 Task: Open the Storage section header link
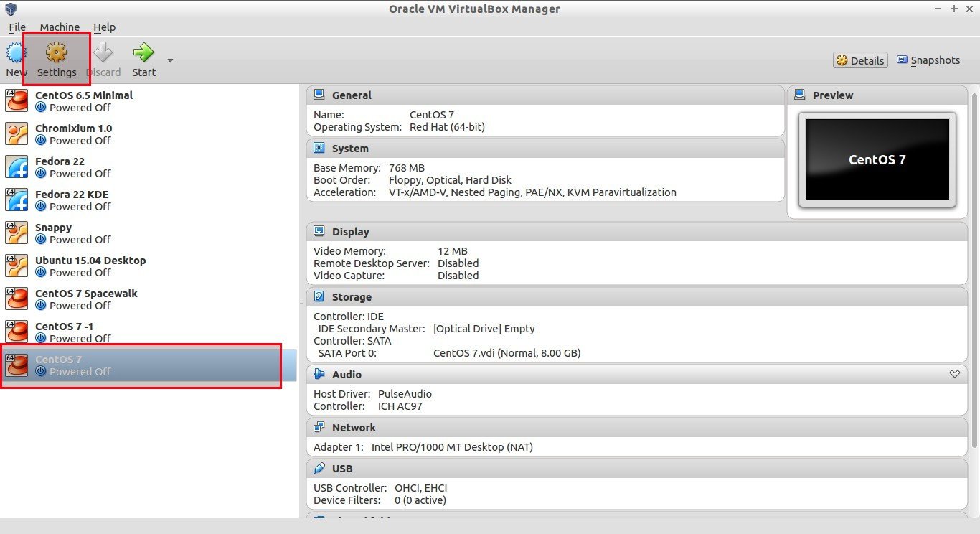352,297
